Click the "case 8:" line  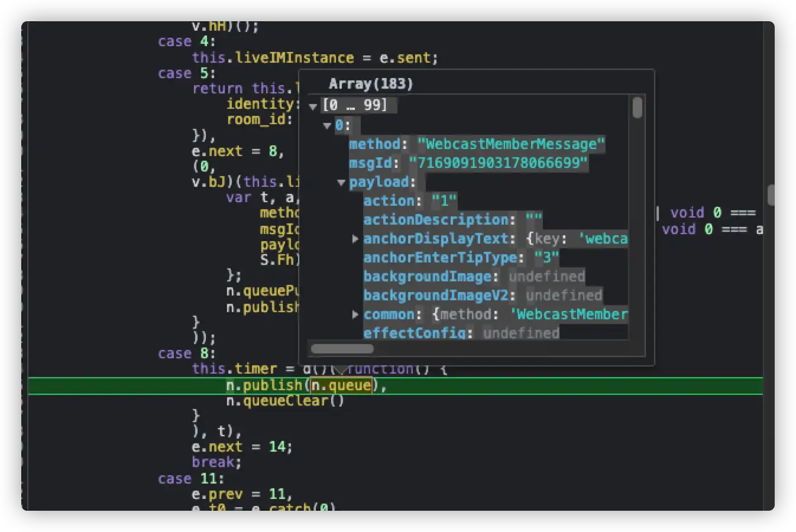[x=186, y=353]
